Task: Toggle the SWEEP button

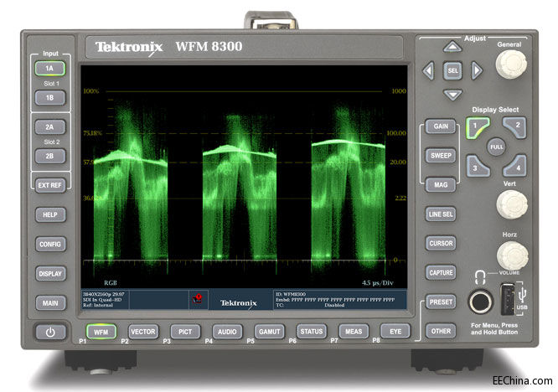Action: [441, 156]
